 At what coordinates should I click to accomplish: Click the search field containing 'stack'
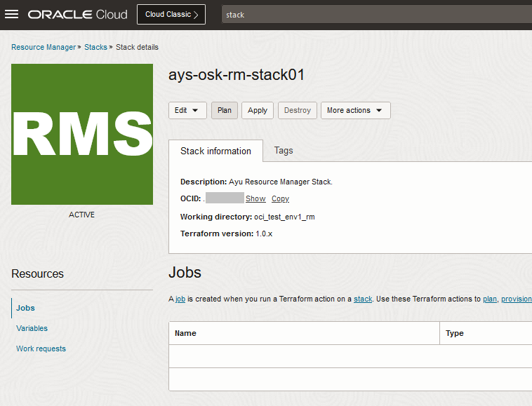pos(377,15)
